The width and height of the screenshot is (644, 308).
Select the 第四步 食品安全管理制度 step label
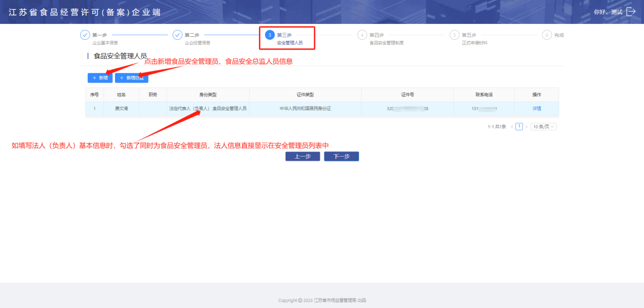coord(386,39)
